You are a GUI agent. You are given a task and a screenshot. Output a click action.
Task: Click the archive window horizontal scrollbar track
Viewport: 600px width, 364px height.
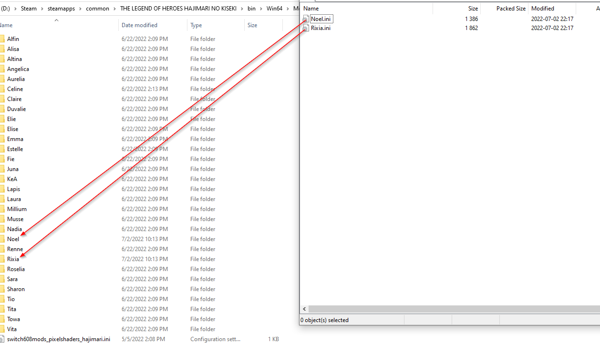coord(454,309)
